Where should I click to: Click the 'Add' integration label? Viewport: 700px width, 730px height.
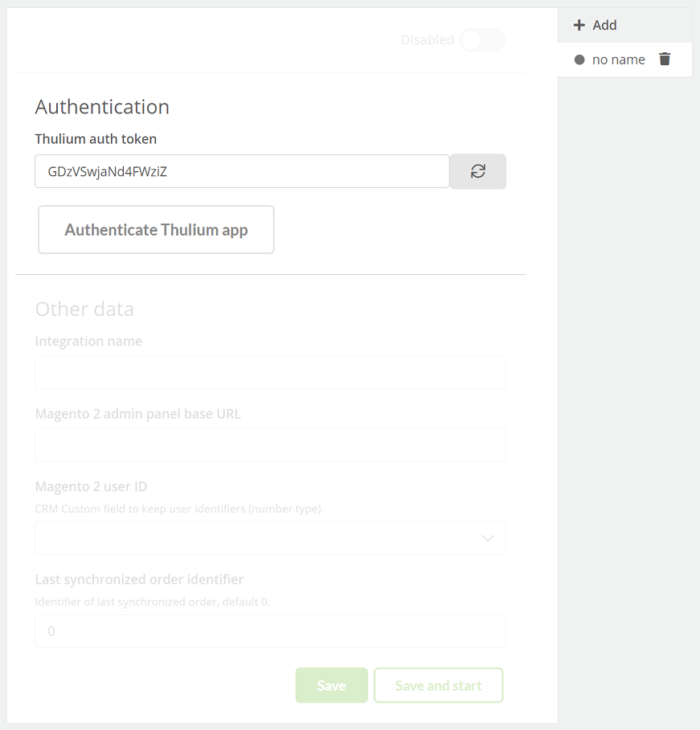coord(604,25)
